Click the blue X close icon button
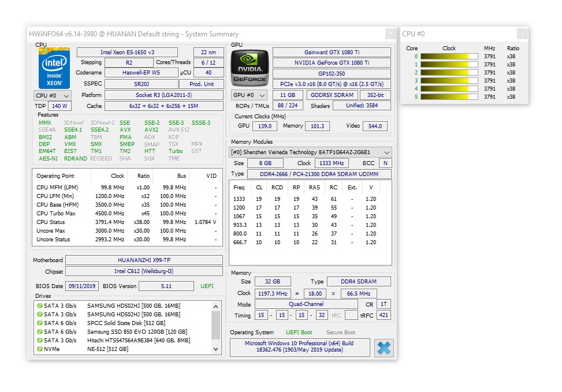562x392 pixels. (384, 348)
